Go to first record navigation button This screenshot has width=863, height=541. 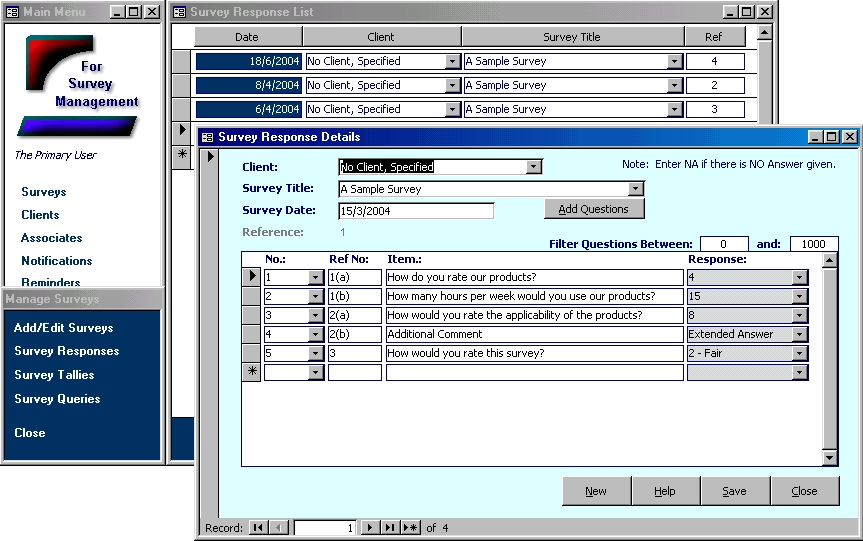click(x=258, y=528)
